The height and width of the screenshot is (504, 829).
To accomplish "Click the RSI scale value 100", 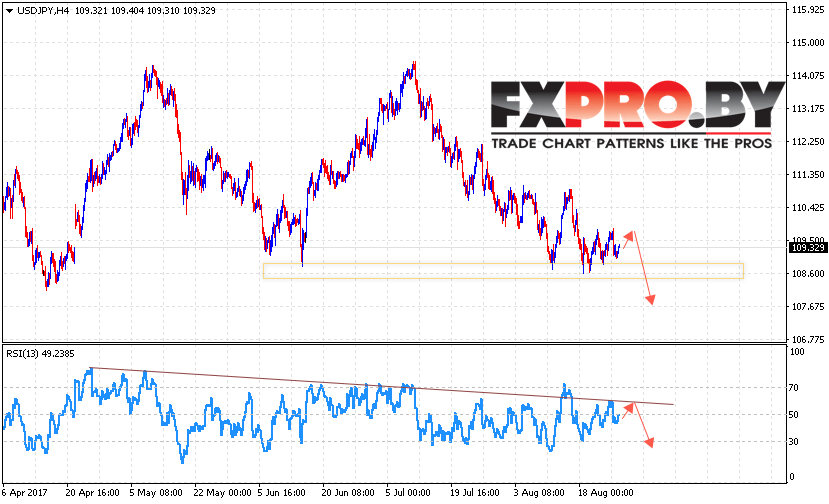I will tap(797, 352).
